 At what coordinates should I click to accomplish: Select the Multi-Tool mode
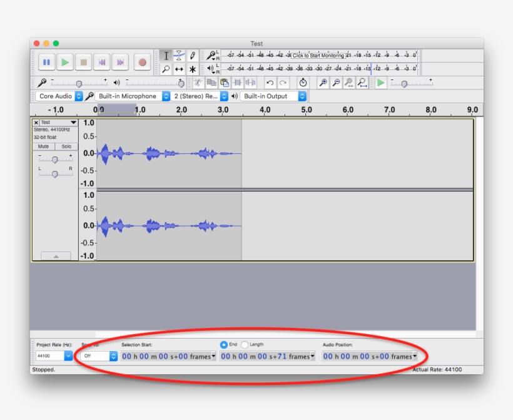click(x=192, y=69)
